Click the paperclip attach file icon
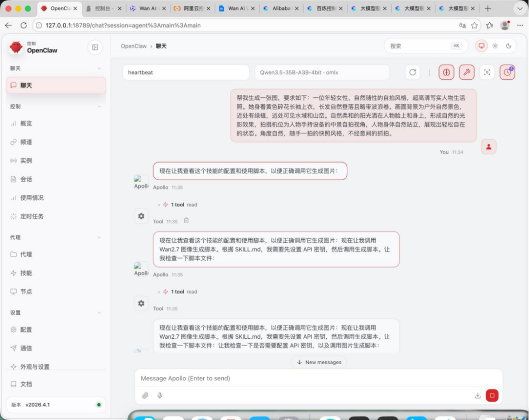 click(x=145, y=396)
